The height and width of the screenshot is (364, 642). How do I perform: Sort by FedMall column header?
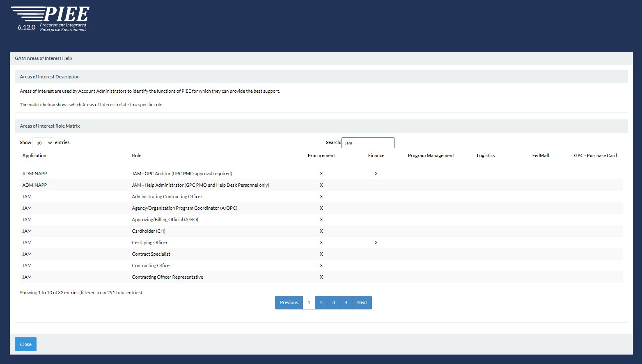tap(541, 156)
